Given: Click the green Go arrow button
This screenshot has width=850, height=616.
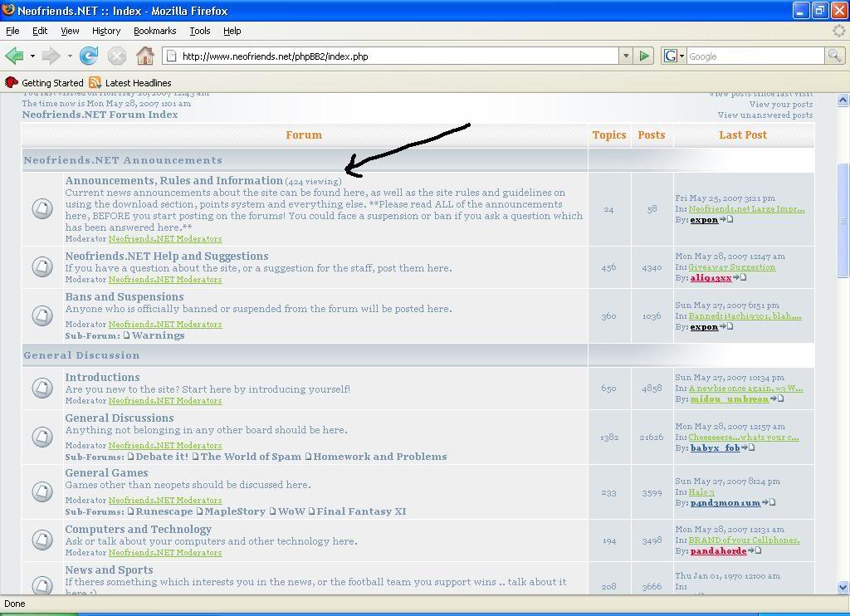Looking at the screenshot, I should [x=644, y=56].
